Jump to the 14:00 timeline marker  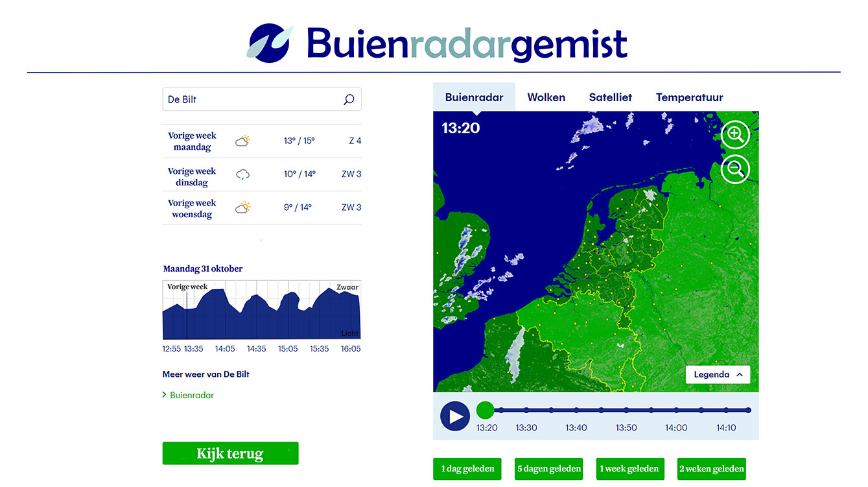click(x=676, y=410)
